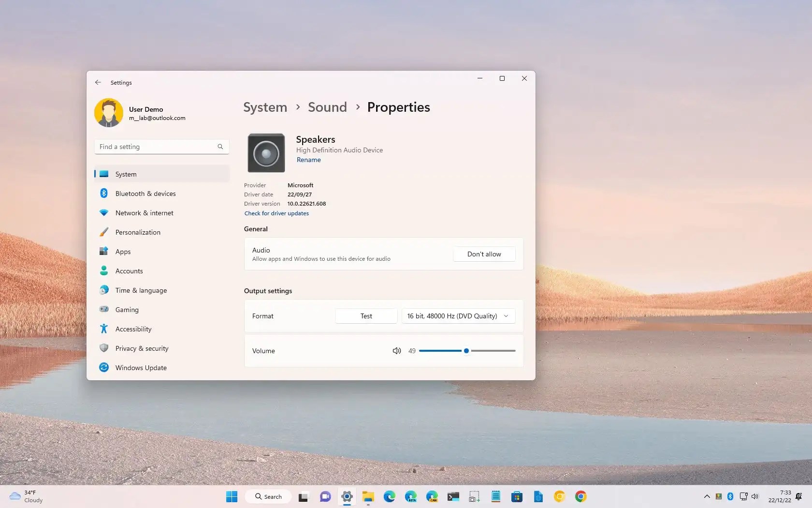Click the Bluetooth icon in system tray
812x508 pixels.
730,496
